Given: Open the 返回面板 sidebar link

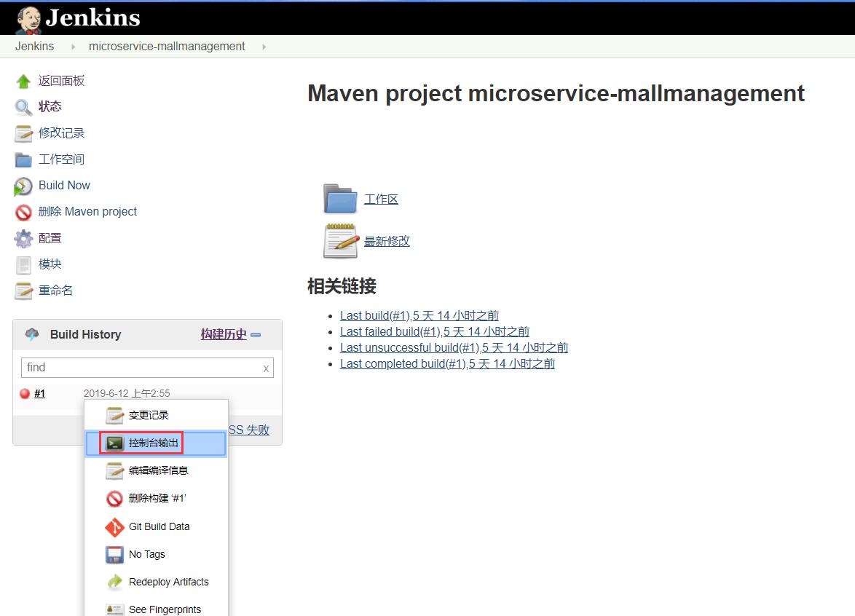Looking at the screenshot, I should click(x=62, y=81).
